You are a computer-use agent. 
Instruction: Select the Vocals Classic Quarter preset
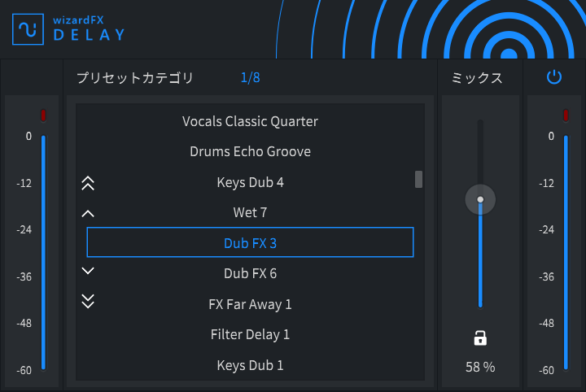click(x=250, y=121)
